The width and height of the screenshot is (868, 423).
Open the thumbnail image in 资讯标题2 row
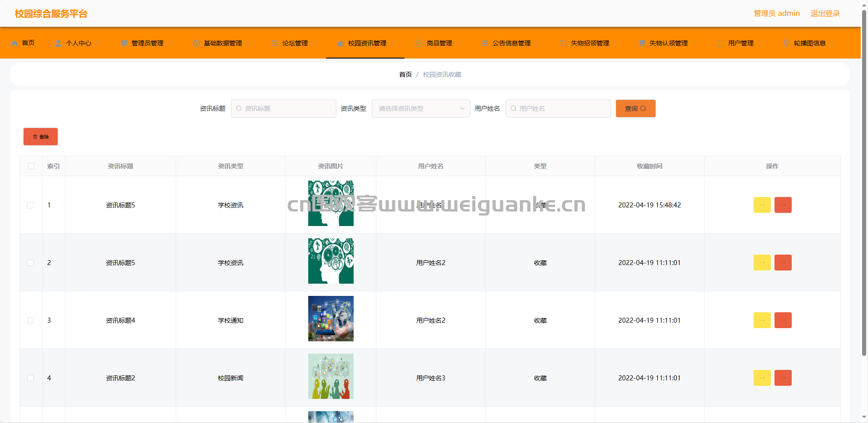[x=331, y=376]
